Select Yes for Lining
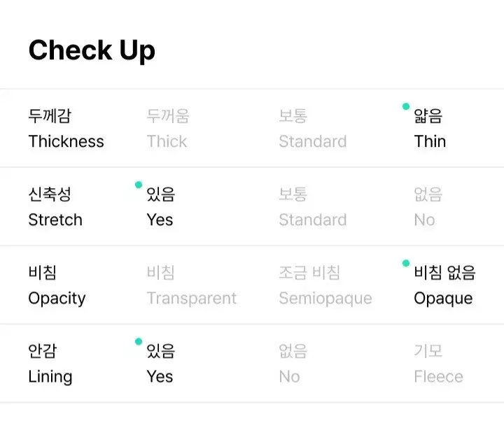 [x=160, y=364]
